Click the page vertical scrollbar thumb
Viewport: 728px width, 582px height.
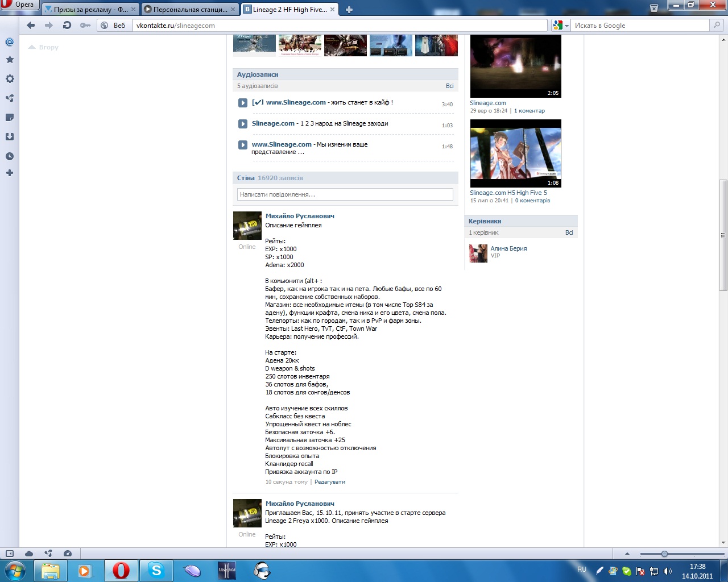coord(723,235)
